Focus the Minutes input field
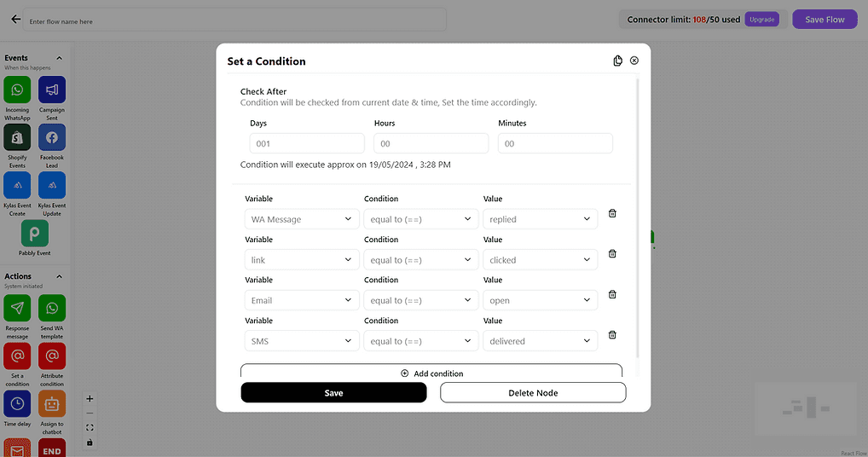This screenshot has height=457, width=868. (555, 143)
